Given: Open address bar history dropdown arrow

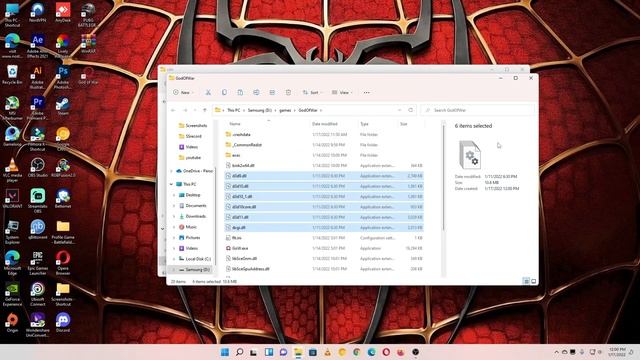Looking at the screenshot, I should tap(399, 110).
